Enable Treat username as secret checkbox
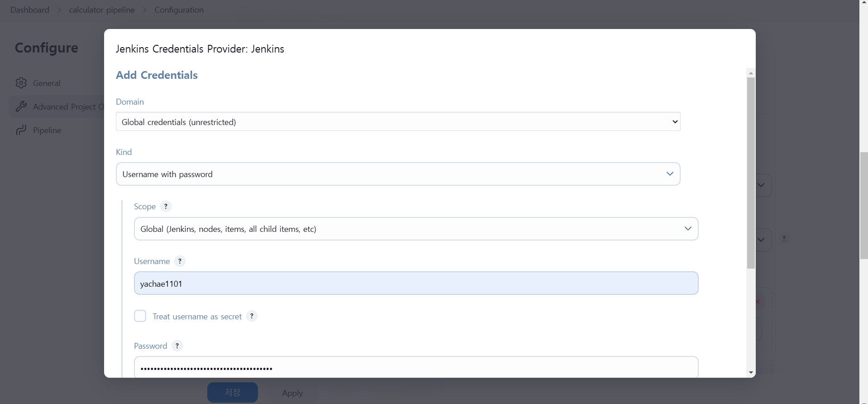Viewport: 868px width, 404px height. coord(140,316)
